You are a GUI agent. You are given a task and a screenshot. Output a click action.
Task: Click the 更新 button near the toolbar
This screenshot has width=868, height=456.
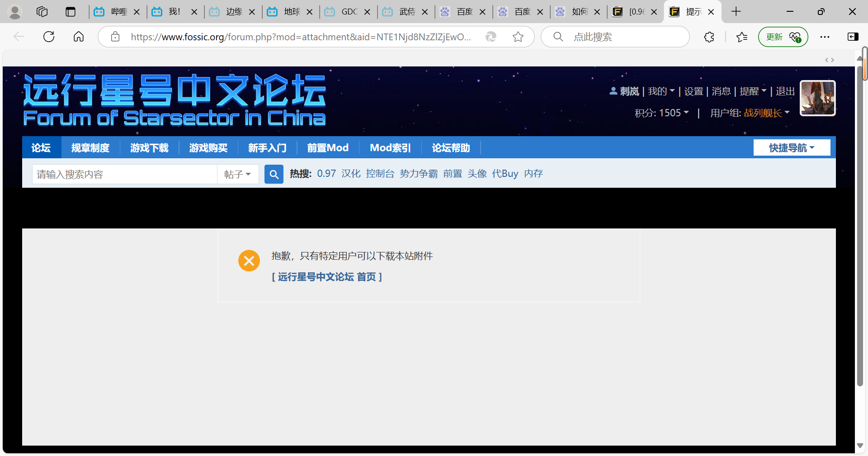click(x=774, y=37)
